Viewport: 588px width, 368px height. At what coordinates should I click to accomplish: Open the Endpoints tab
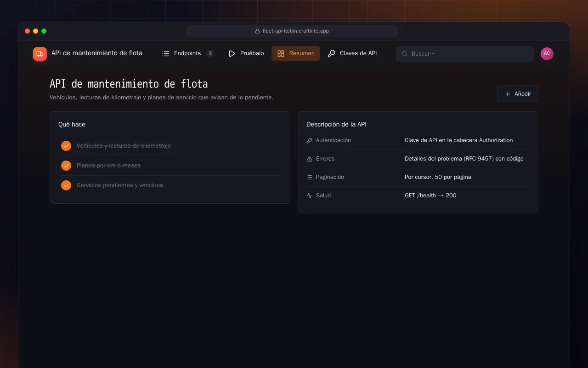(188, 53)
